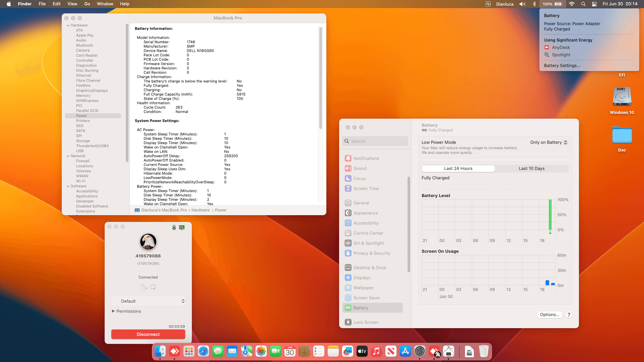The image size is (644, 362).
Task: Click the Search field in System Settings
Action: click(375, 141)
